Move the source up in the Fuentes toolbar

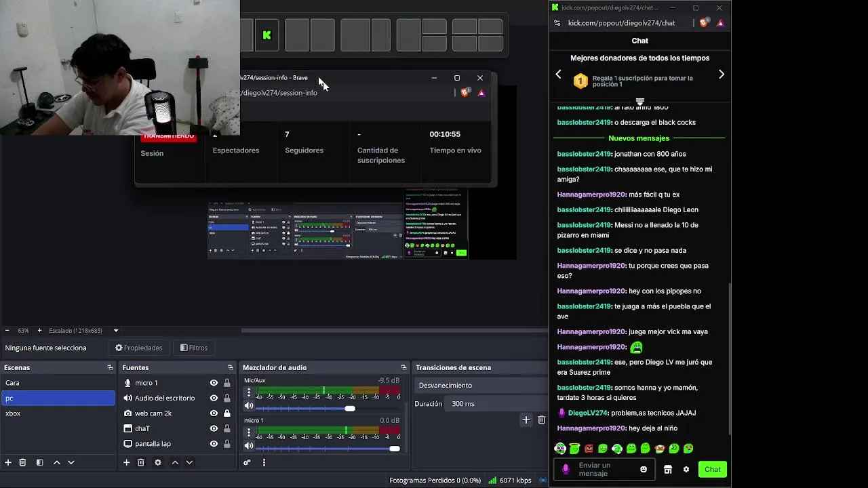[x=175, y=462]
